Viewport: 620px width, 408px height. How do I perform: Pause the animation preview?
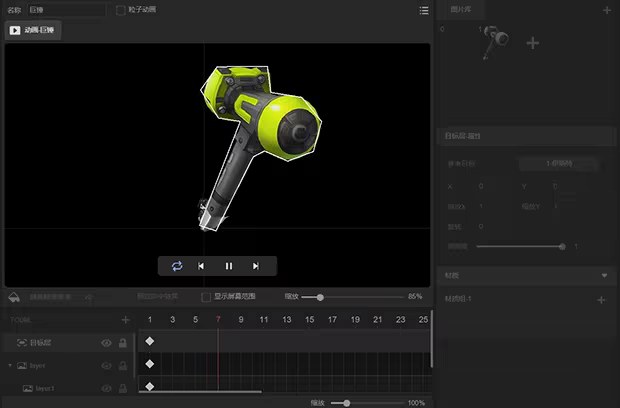tap(229, 266)
